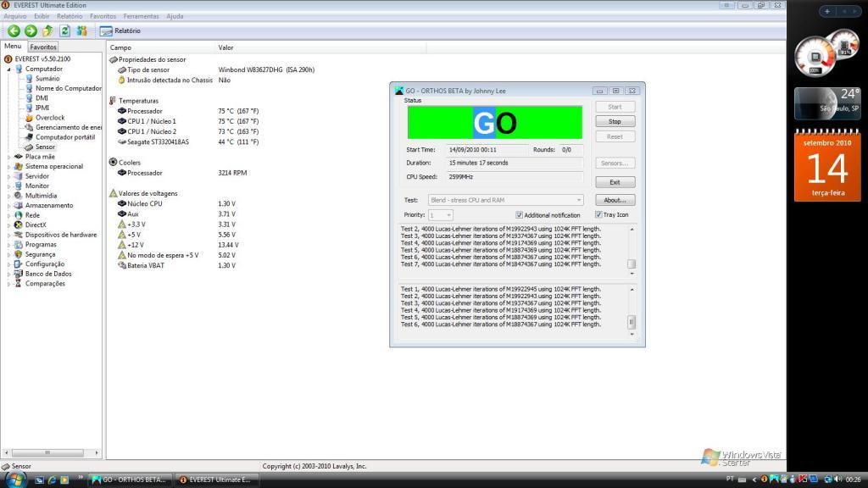Click the Computador portátil laptop icon
Image resolution: width=868 pixels, height=488 pixels.
(30, 137)
